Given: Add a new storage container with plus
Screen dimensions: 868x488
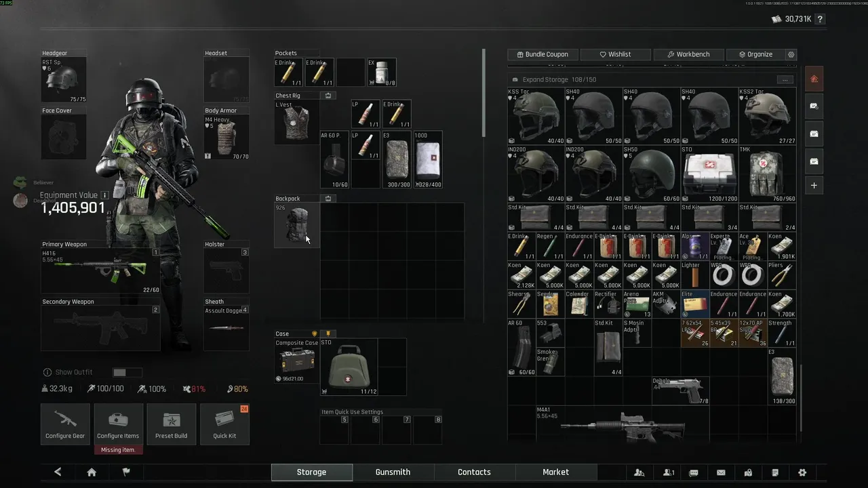Looking at the screenshot, I should click(x=814, y=186).
